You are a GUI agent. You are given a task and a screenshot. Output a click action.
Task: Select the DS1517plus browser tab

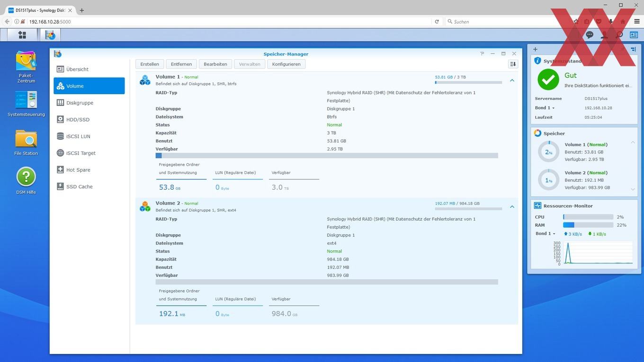(39, 10)
